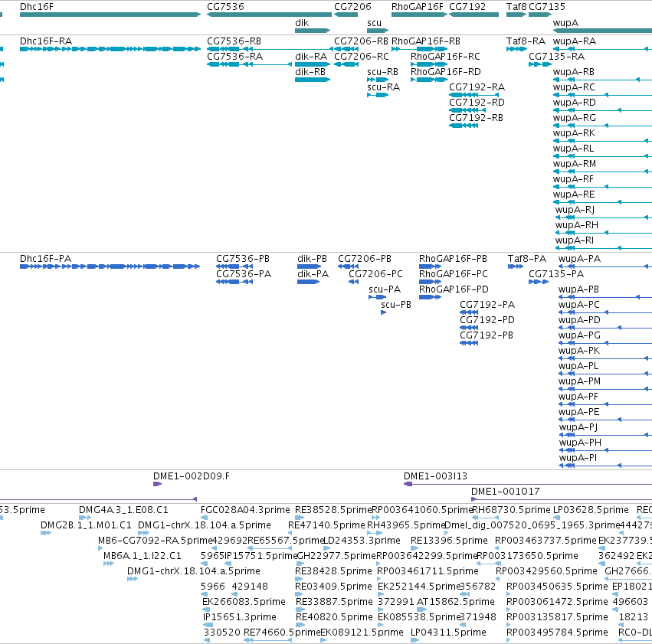
Task: Select EST RE38528.5prime
Action: (x=300, y=518)
